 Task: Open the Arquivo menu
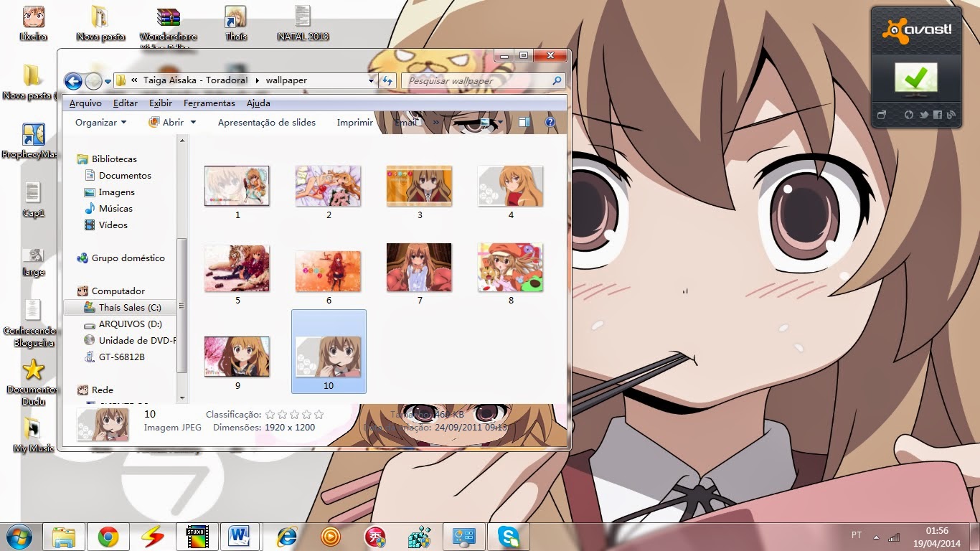pos(85,103)
